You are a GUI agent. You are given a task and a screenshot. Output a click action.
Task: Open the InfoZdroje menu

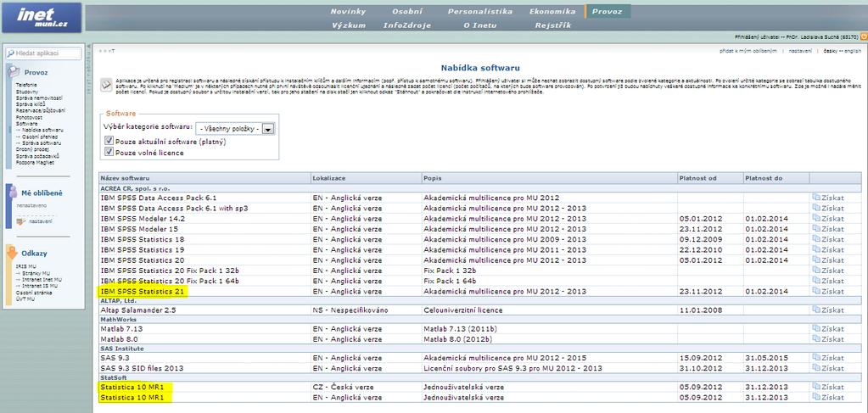(407, 25)
